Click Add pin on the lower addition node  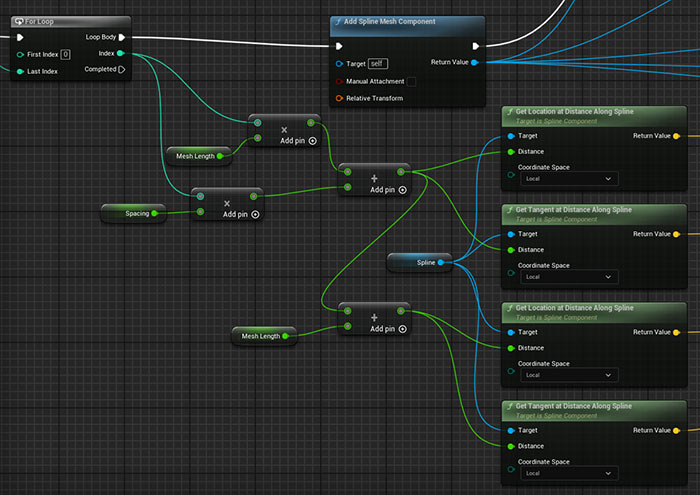[x=388, y=329]
